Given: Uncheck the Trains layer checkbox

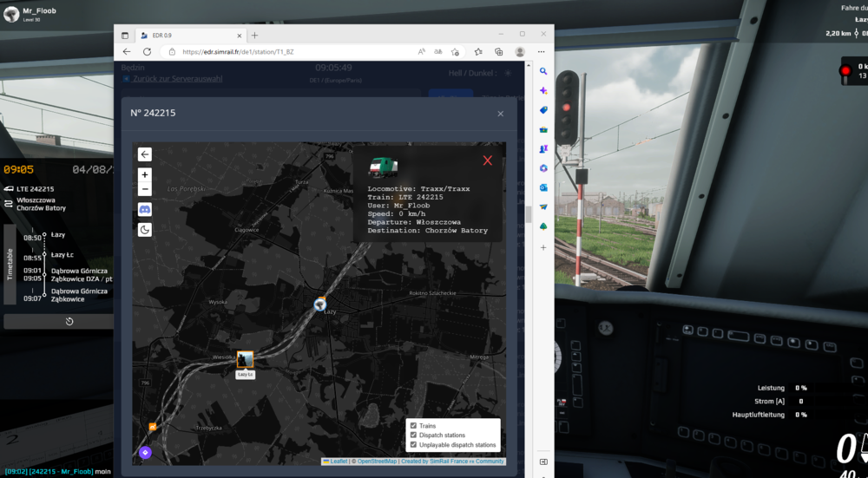Looking at the screenshot, I should (x=412, y=426).
